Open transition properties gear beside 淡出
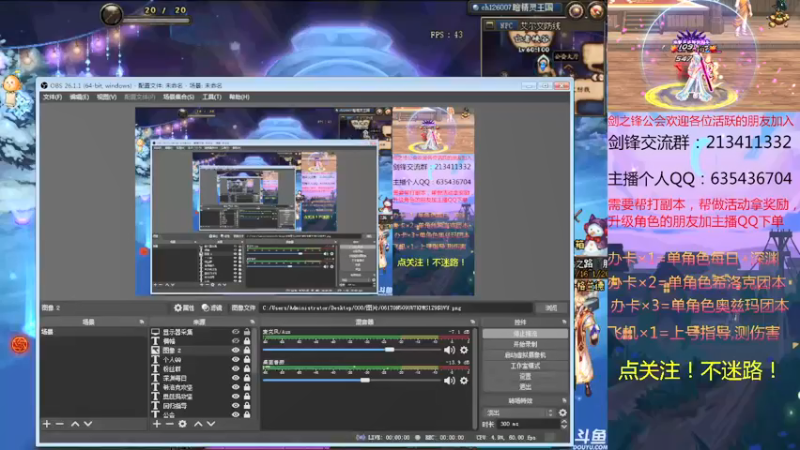 pyautogui.click(x=563, y=413)
